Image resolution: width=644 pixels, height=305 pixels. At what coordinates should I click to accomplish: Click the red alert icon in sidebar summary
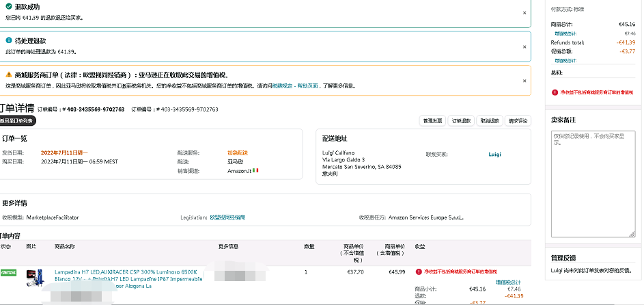pos(554,92)
